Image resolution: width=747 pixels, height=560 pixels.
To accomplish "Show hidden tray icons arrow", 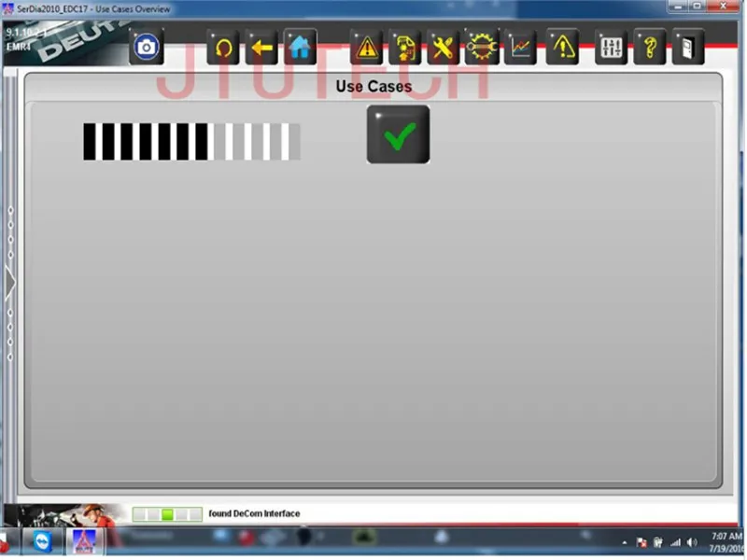I will tap(625, 543).
